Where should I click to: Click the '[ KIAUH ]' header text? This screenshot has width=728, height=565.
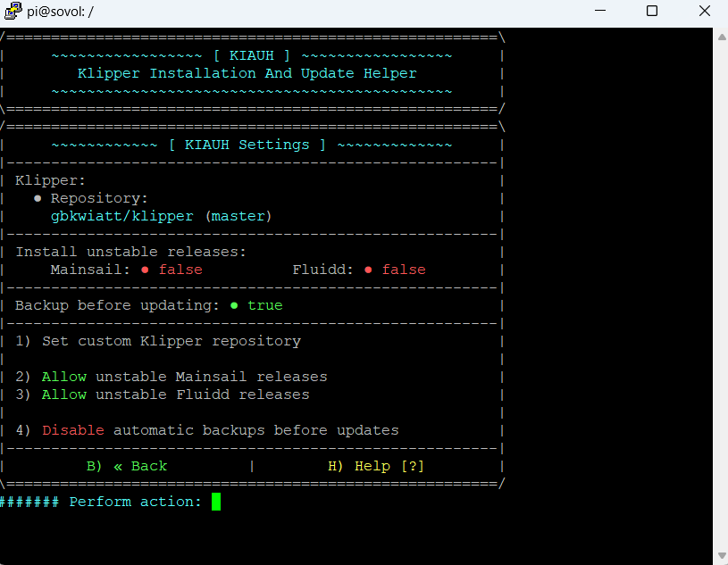click(252, 55)
